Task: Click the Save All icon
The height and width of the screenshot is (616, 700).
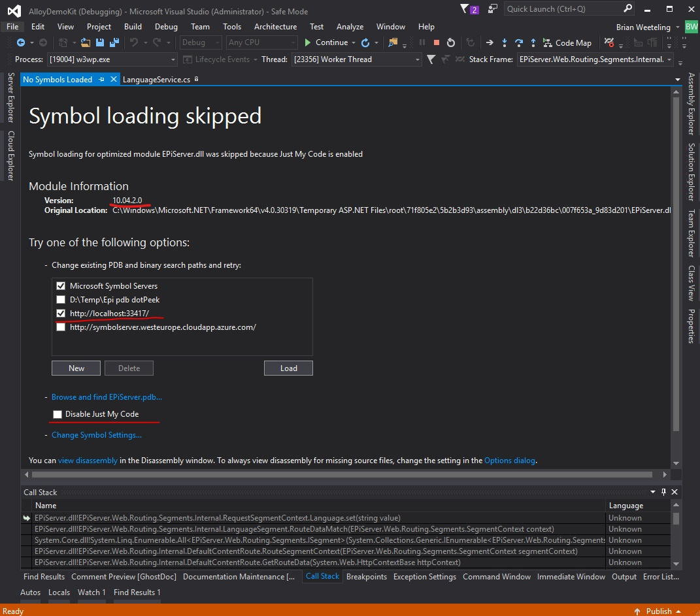Action: pos(114,42)
